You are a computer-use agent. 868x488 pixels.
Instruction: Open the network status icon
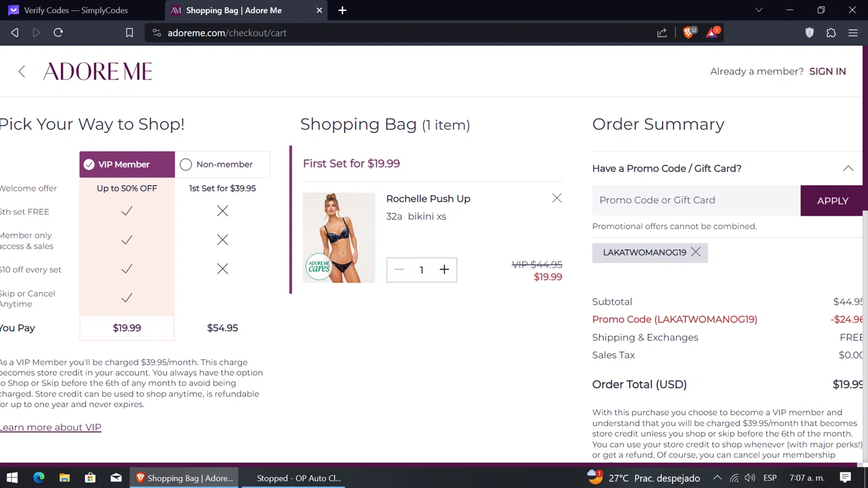pos(734,478)
